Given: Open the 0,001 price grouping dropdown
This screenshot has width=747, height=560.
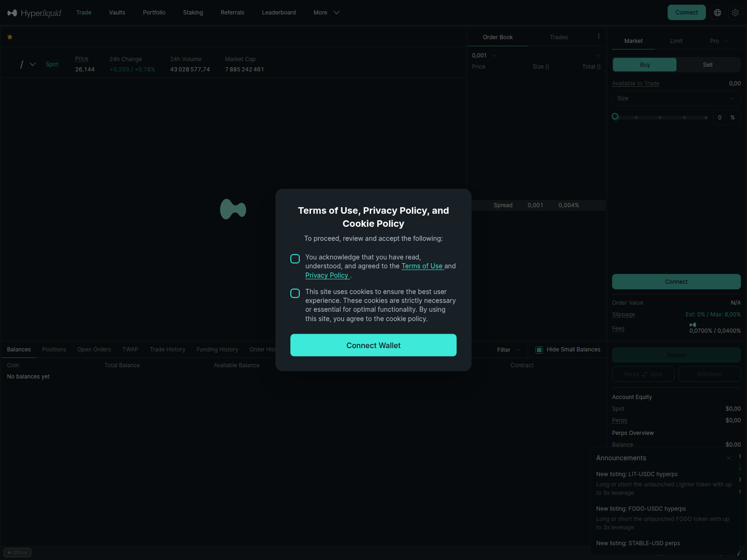Looking at the screenshot, I should 484,56.
